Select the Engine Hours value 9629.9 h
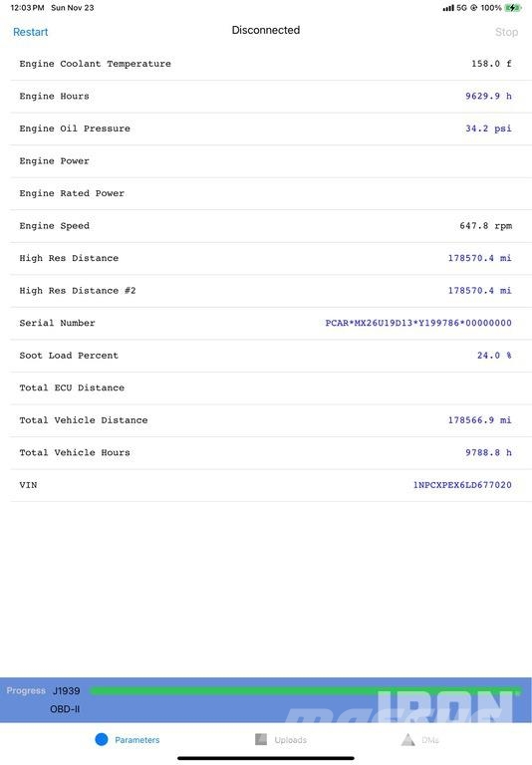The height and width of the screenshot is (765, 532). [x=488, y=96]
